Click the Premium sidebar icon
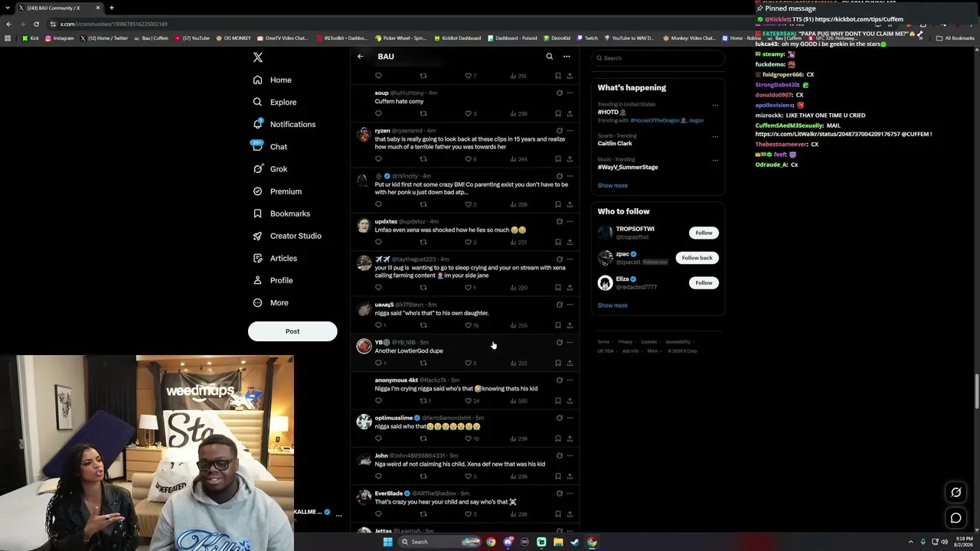 coord(258,191)
